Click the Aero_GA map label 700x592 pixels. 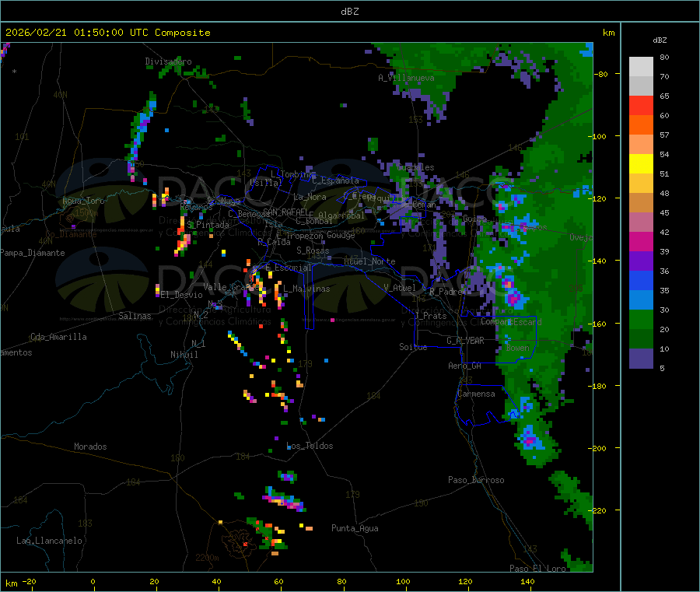[465, 366]
